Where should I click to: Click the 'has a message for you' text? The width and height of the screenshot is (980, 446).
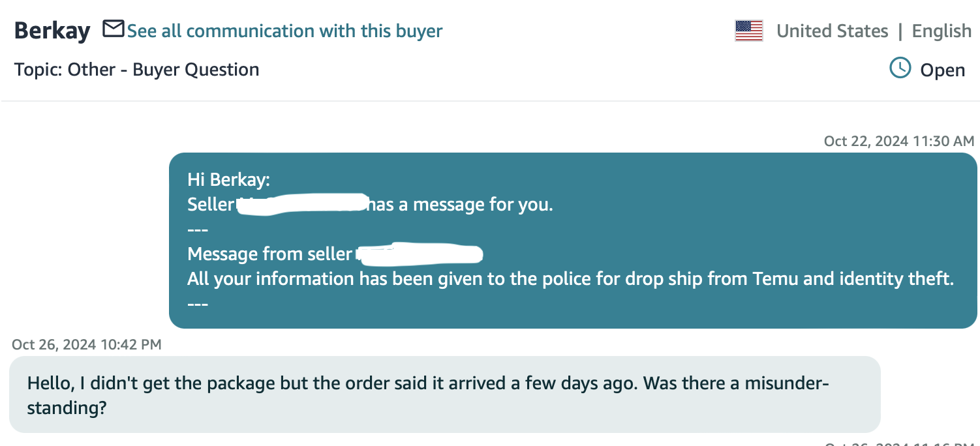pyautogui.click(x=461, y=205)
